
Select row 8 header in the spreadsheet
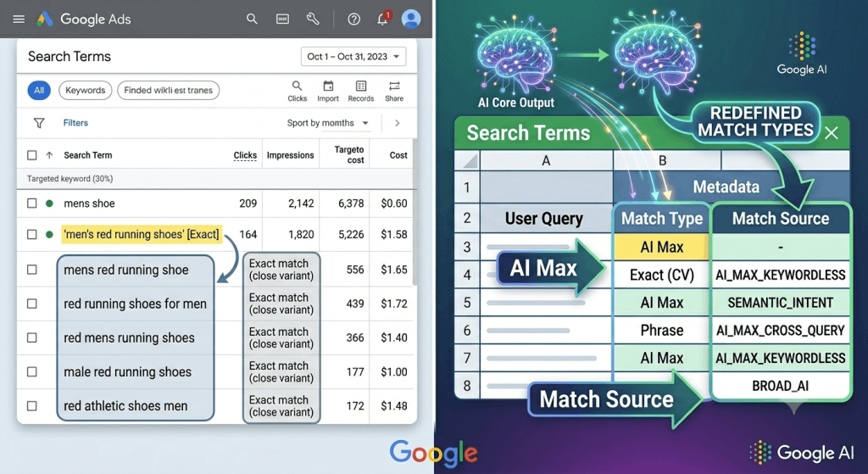click(x=467, y=386)
